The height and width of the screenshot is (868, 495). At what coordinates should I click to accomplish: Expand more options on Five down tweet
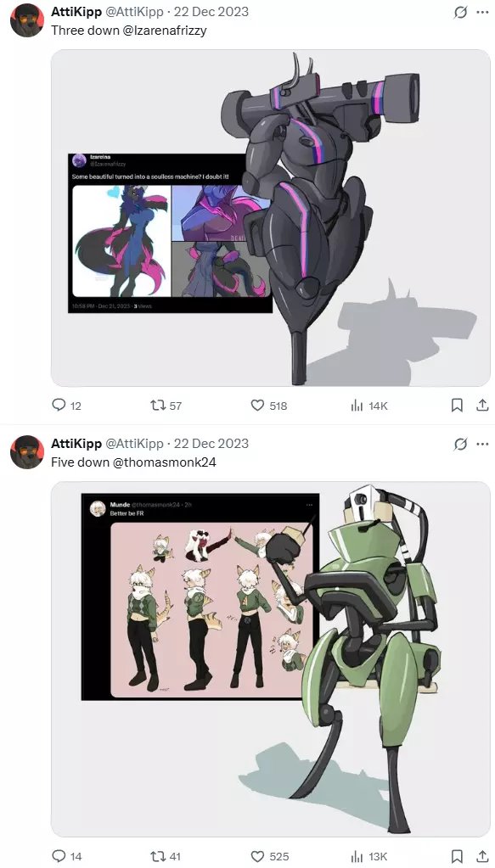point(482,444)
